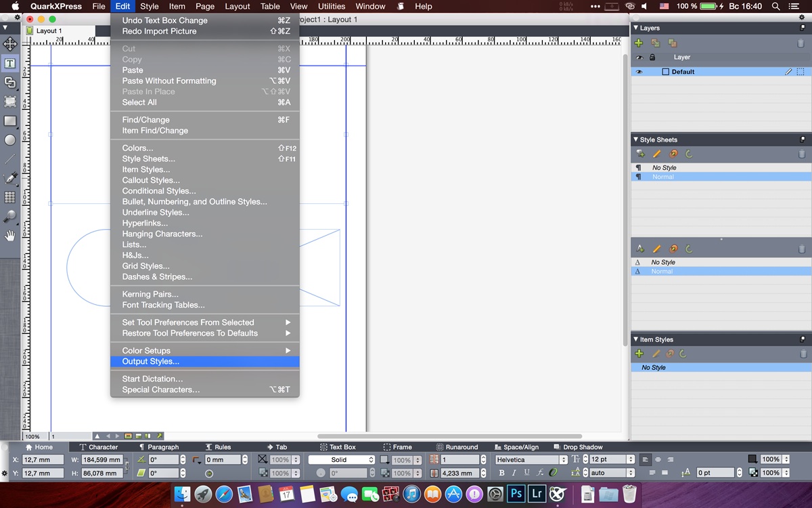This screenshot has width=812, height=508.
Task: Toggle proportional width-height lock chain
Action: coord(127,466)
